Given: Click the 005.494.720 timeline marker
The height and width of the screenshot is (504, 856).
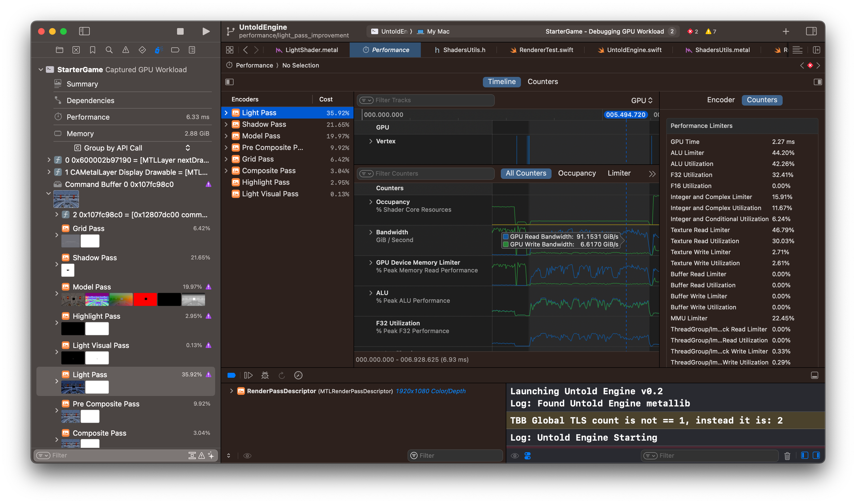Looking at the screenshot, I should point(625,115).
